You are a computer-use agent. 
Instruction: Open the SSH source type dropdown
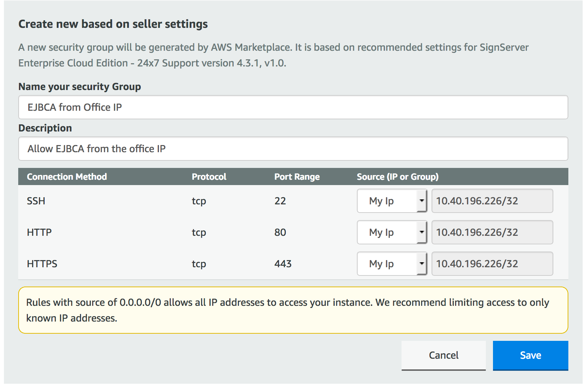point(392,201)
